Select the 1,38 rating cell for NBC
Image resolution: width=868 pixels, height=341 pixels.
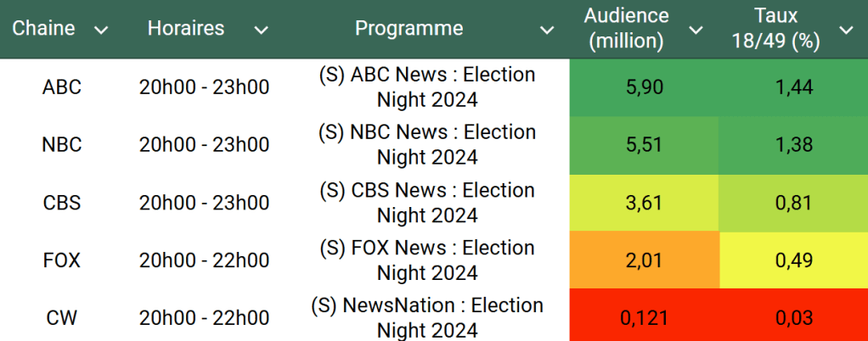(x=793, y=145)
